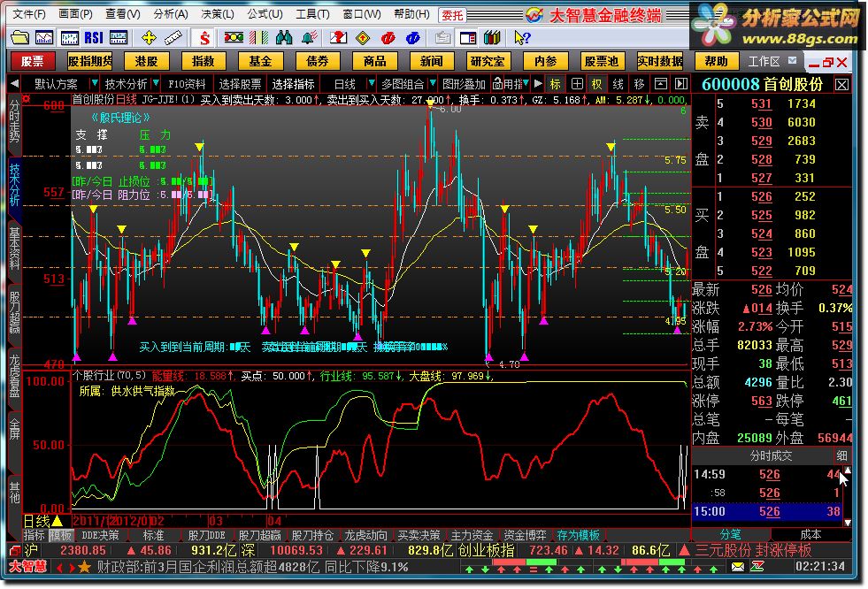This screenshot has height=589, width=868.
Task: Expand the 多图组合 dropdown arrow
Action: (x=433, y=83)
